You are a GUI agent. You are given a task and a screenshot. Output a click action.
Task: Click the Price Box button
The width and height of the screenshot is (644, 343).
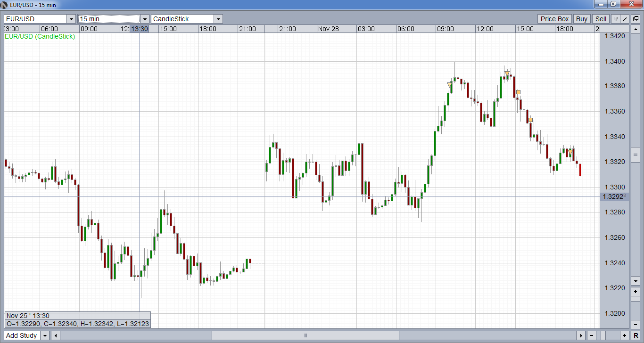555,19
